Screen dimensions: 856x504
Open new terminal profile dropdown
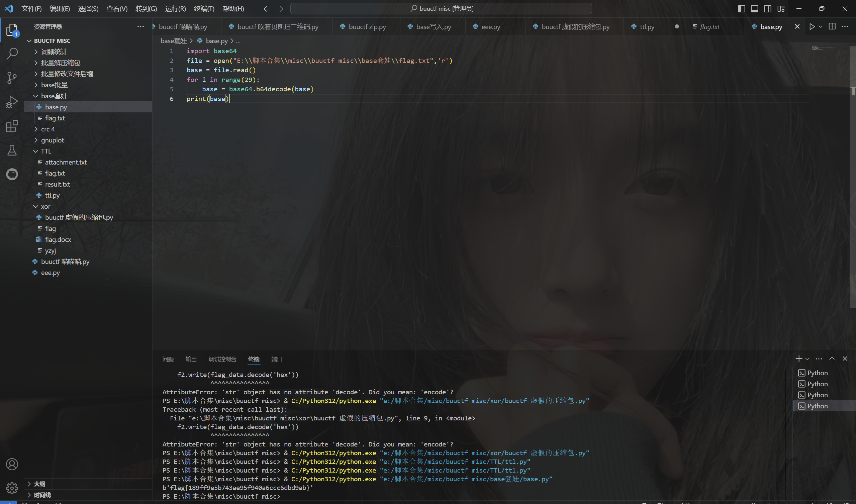click(807, 359)
